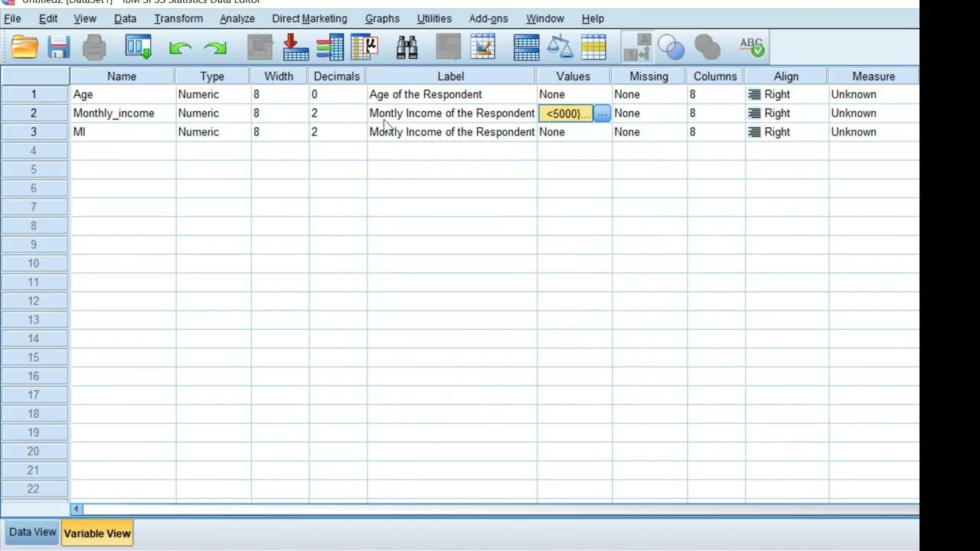Open the Edit menu
980x551 pixels.
[x=48, y=18]
